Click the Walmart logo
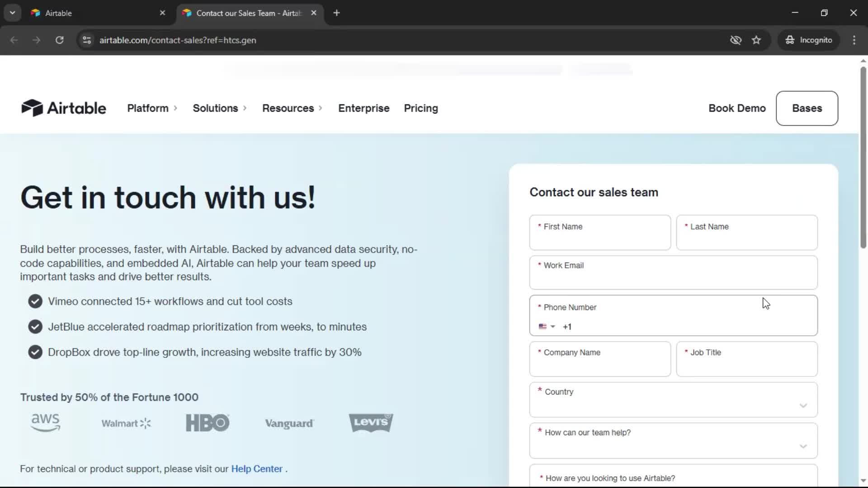 coord(126,423)
